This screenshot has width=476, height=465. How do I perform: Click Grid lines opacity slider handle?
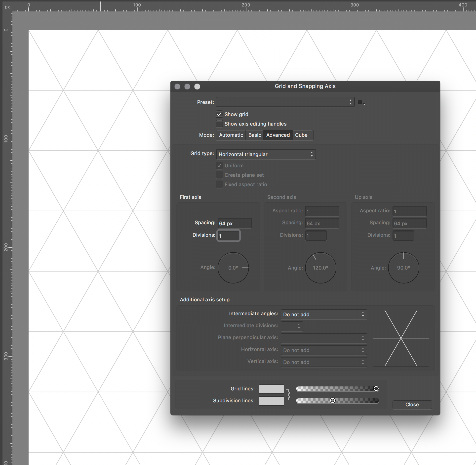[x=376, y=389]
